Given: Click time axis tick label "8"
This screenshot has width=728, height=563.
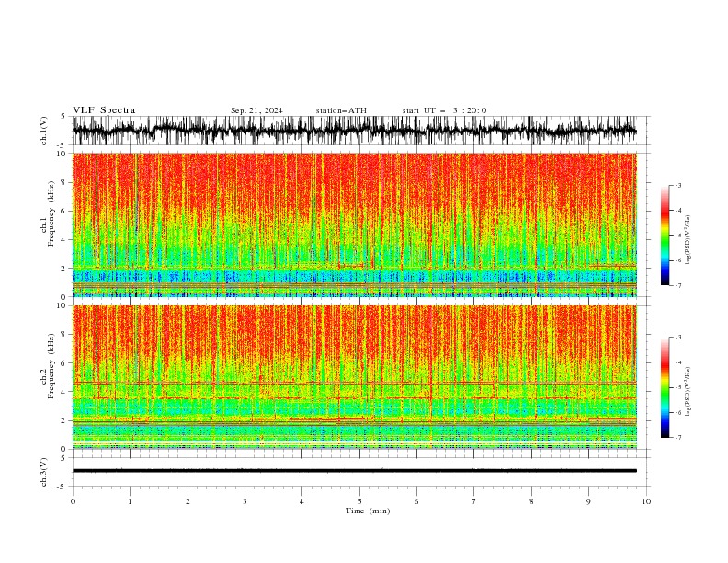Looking at the screenshot, I should pyautogui.click(x=531, y=501).
